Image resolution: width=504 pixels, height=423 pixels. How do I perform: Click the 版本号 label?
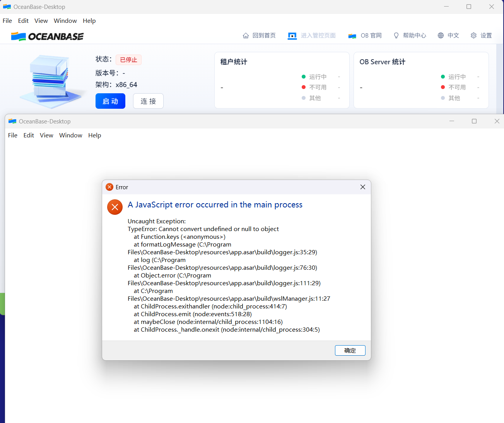point(107,73)
